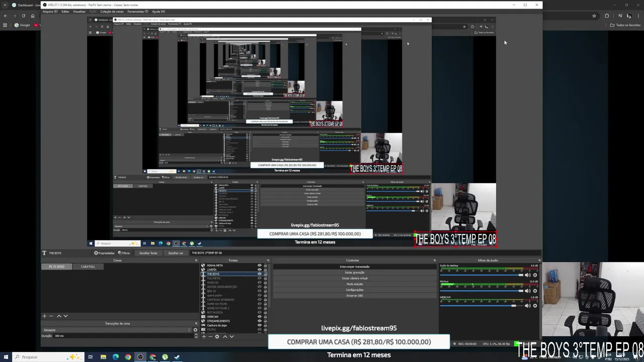Image resolution: width=644 pixels, height=362 pixels.
Task: Hide the STREAMELEMENTS source
Action: [260, 321]
